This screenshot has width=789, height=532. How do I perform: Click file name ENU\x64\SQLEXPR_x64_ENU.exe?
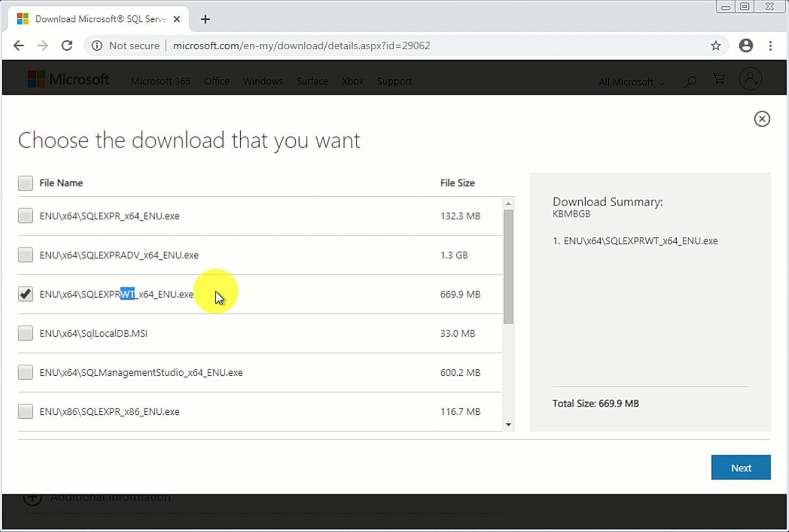point(109,216)
